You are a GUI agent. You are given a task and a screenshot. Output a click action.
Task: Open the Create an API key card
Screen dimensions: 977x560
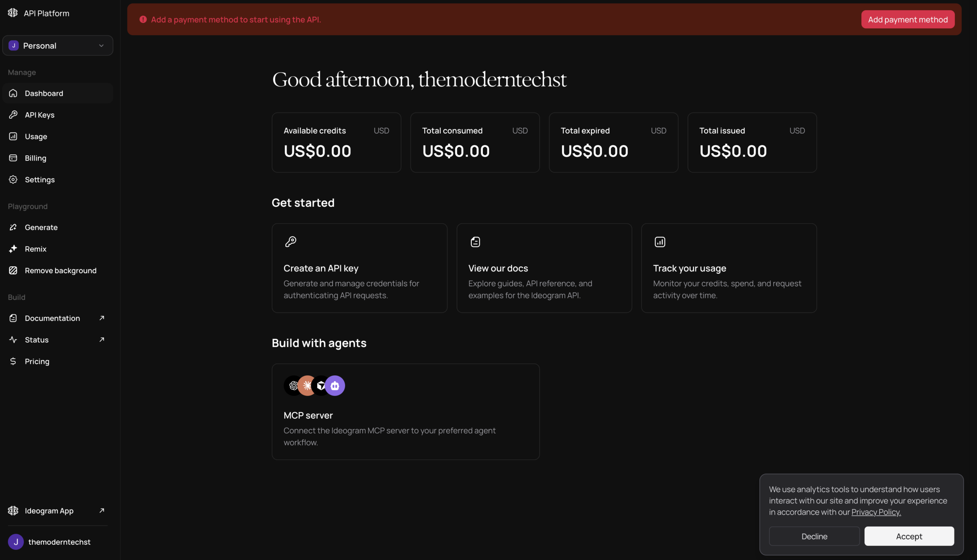pyautogui.click(x=360, y=268)
